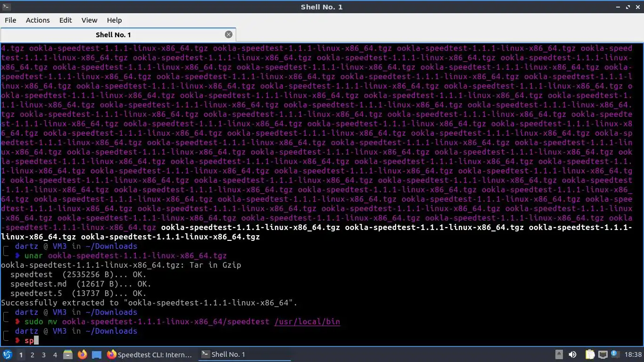644x362 pixels.
Task: Switch to workspace 4
Action: [55, 354]
